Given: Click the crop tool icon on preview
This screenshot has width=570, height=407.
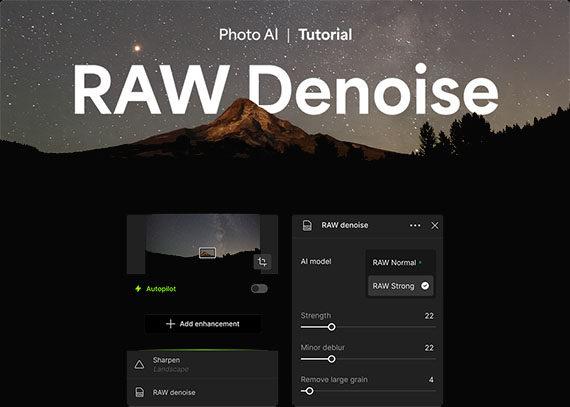Looking at the screenshot, I should click(x=262, y=262).
